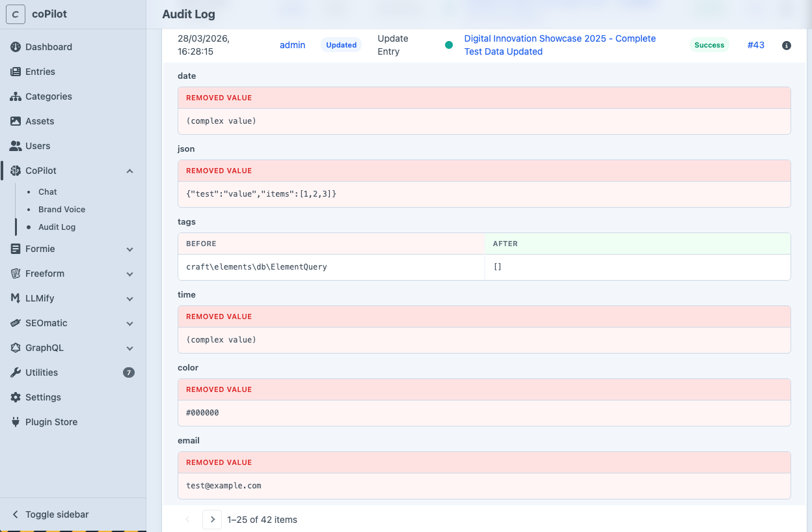
Task: Open audit record #43 link
Action: pyautogui.click(x=755, y=45)
